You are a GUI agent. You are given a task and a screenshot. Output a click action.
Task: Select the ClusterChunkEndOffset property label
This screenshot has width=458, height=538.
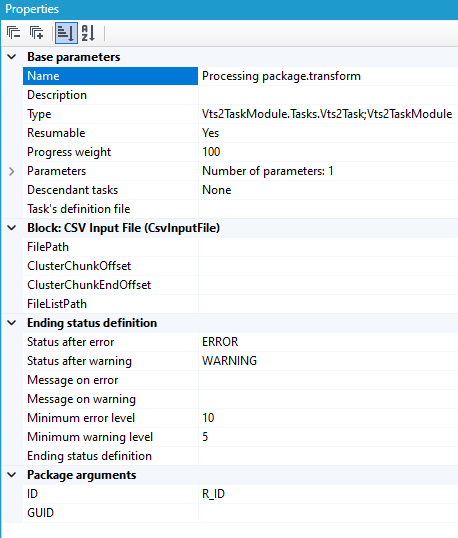click(x=89, y=285)
